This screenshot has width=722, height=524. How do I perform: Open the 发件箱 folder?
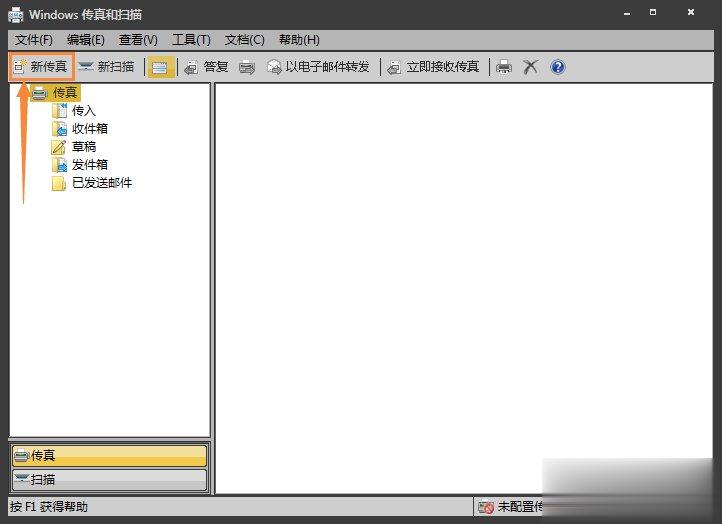pyautogui.click(x=80, y=164)
